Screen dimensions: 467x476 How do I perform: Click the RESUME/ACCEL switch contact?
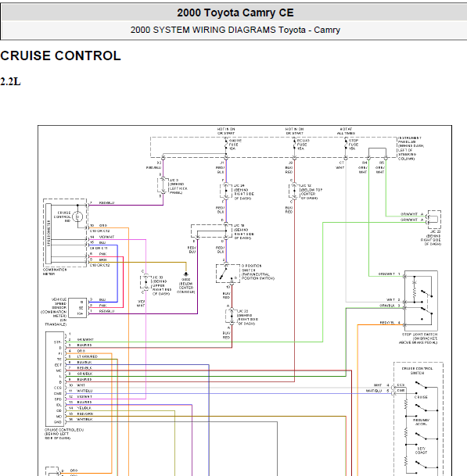coord(421,408)
